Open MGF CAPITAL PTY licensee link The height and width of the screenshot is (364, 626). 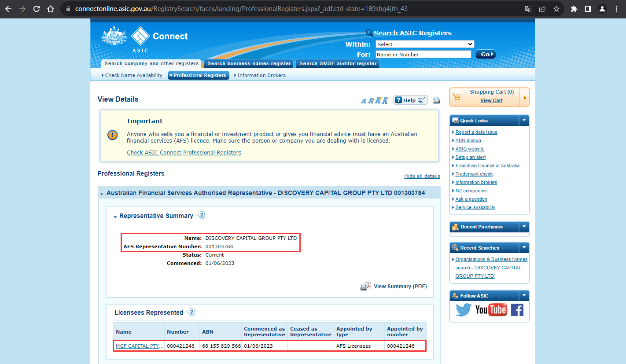139,346
